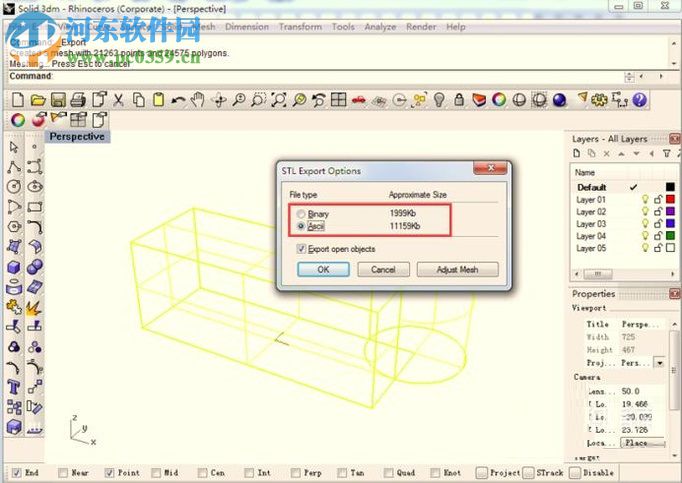Open the Analyze menu
This screenshot has width=682, height=483.
point(380,27)
